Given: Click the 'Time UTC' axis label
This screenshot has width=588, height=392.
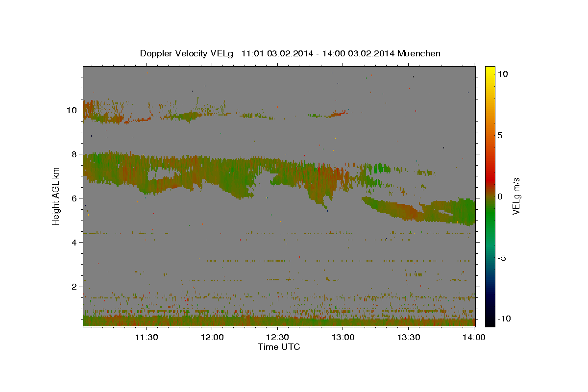Looking at the screenshot, I should (x=279, y=347).
